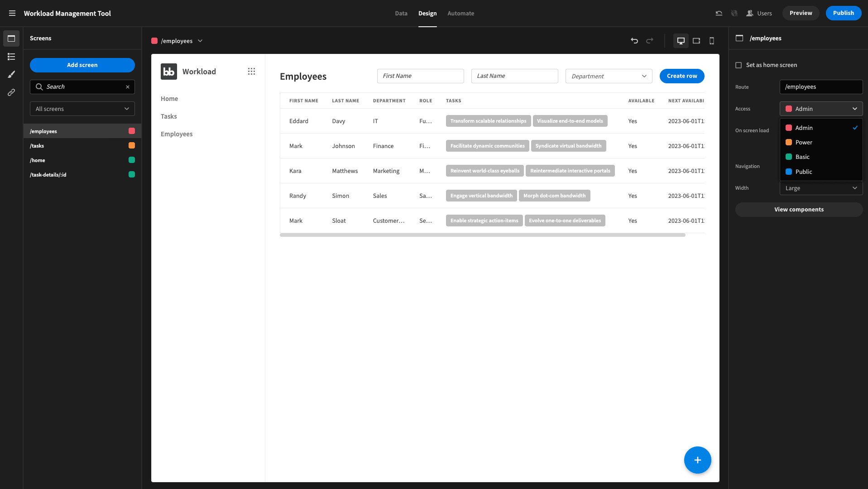Screen dimensions: 868x489
Task: Open the Theme brush icon
Action: point(11,74)
